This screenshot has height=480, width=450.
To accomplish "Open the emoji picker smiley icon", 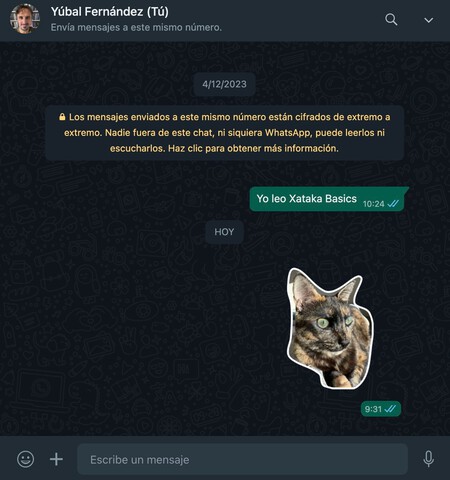I will tap(25, 459).
